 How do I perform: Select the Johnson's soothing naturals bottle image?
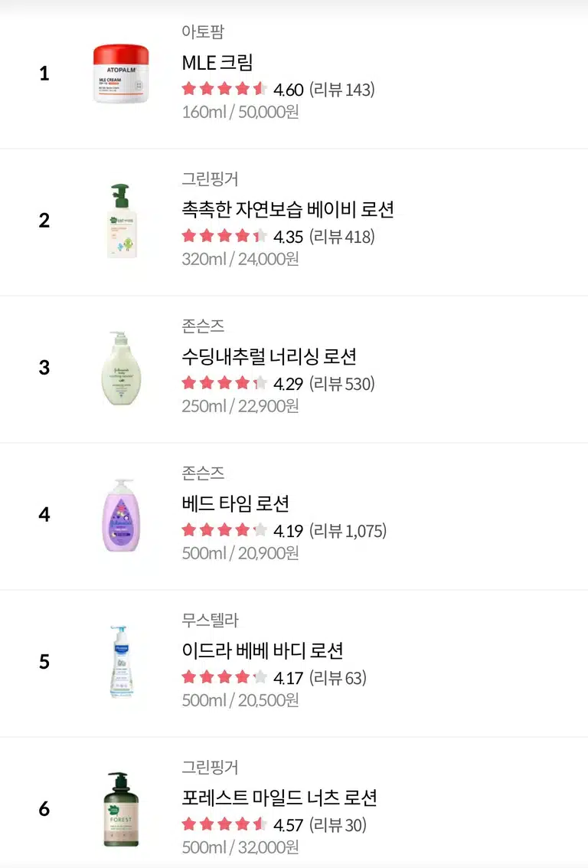tap(121, 368)
